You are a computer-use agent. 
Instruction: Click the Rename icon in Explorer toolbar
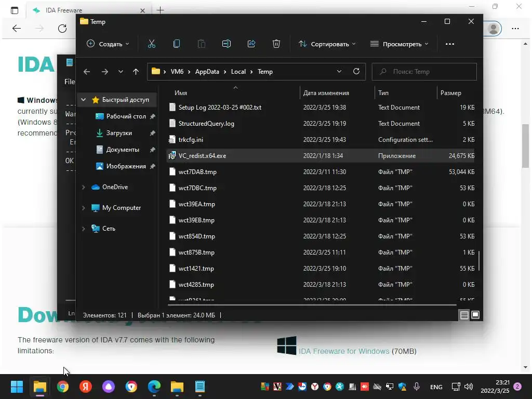(227, 44)
